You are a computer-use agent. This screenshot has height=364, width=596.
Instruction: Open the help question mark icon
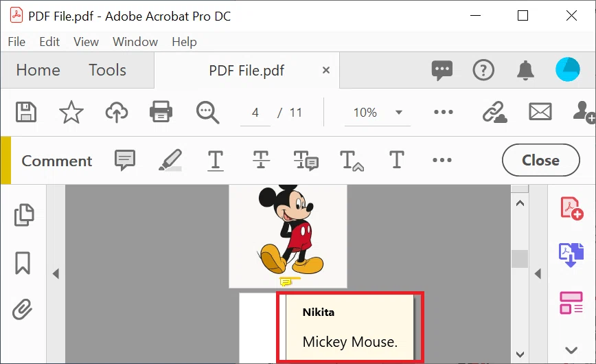click(x=483, y=70)
